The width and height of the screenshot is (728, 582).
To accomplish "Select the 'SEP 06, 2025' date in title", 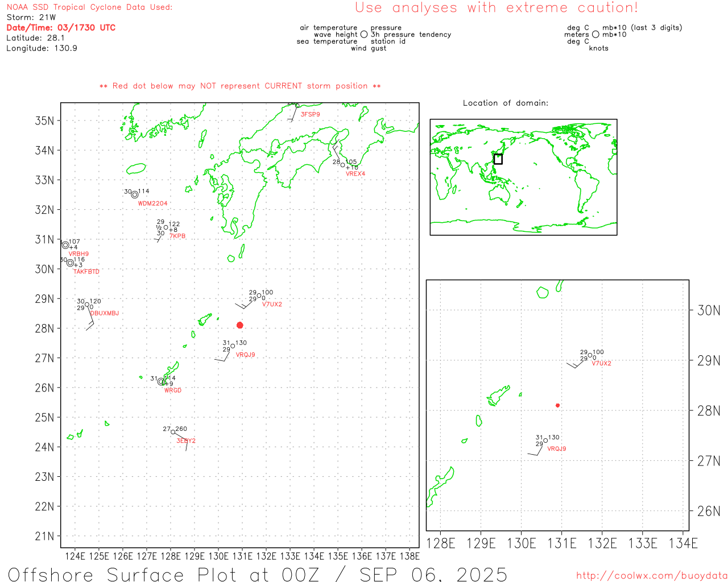I will click(433, 574).
